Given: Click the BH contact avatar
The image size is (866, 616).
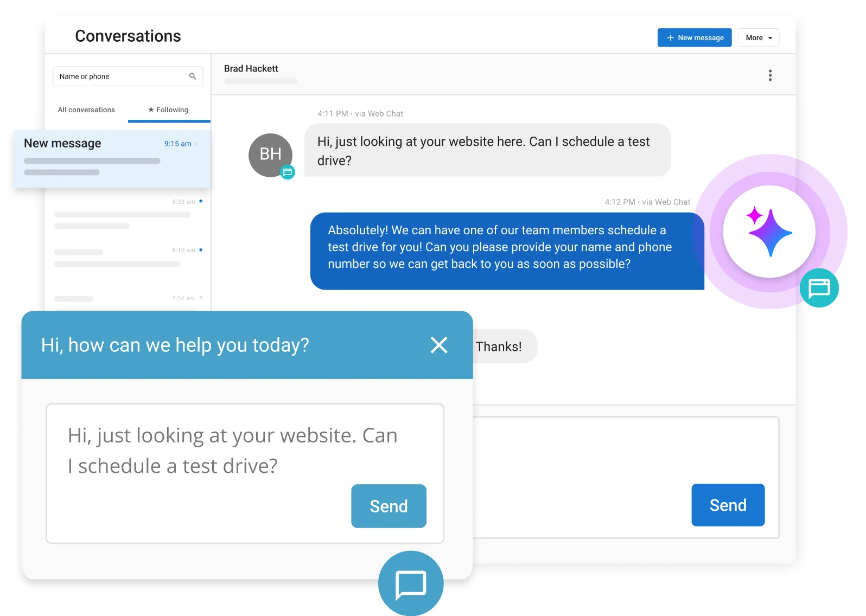Looking at the screenshot, I should (x=270, y=155).
